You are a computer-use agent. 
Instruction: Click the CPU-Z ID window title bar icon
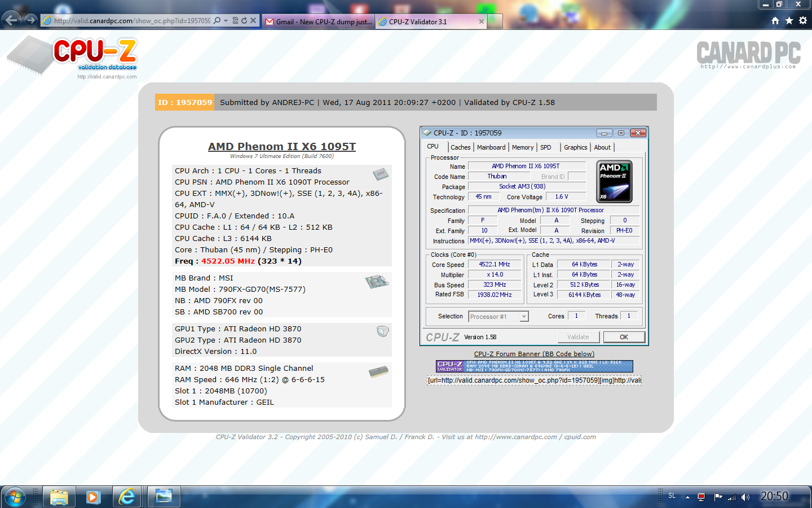[x=427, y=133]
